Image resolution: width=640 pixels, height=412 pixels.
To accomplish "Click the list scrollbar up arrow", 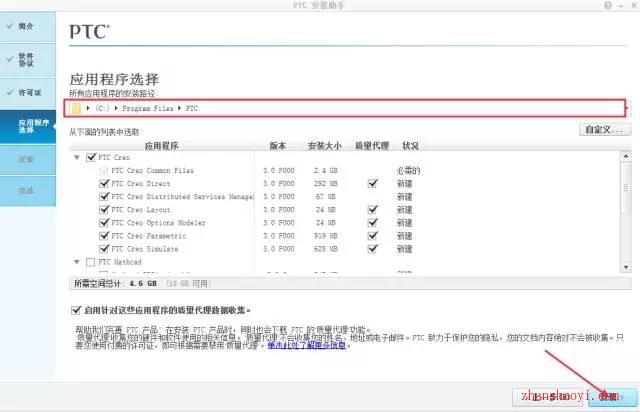I will [625, 156].
